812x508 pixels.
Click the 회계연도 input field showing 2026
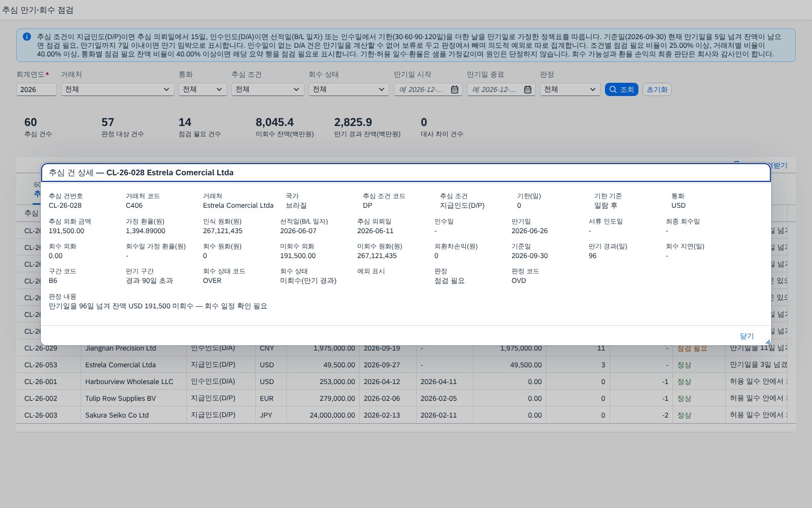point(36,89)
